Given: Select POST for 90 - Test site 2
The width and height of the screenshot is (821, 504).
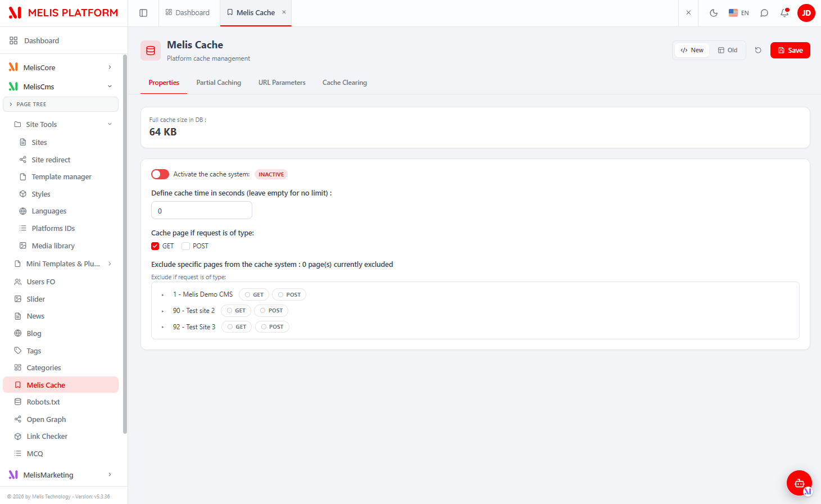Looking at the screenshot, I should 271,311.
